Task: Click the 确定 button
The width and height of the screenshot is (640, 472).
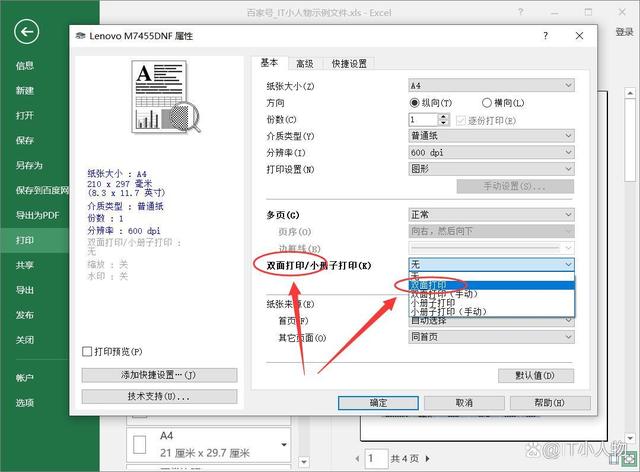Action: [x=379, y=403]
